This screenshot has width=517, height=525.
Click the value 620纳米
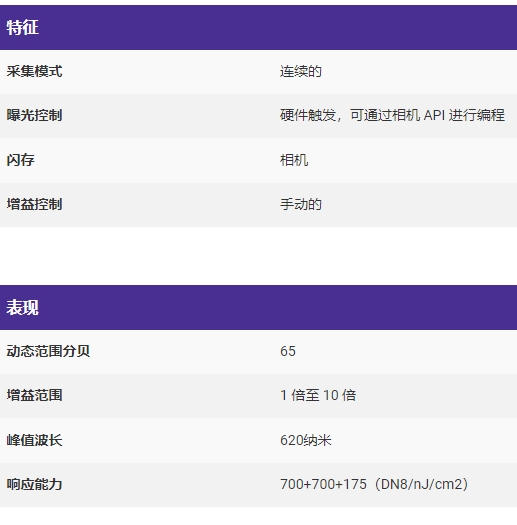click(x=306, y=440)
